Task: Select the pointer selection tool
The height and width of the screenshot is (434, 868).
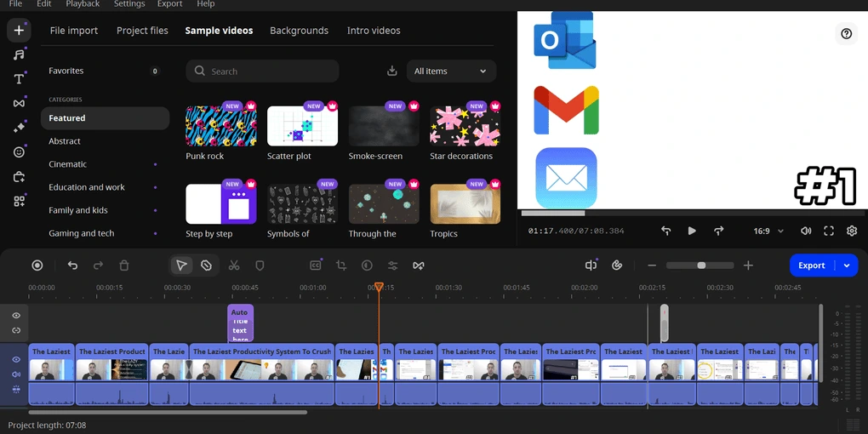Action: click(x=181, y=266)
